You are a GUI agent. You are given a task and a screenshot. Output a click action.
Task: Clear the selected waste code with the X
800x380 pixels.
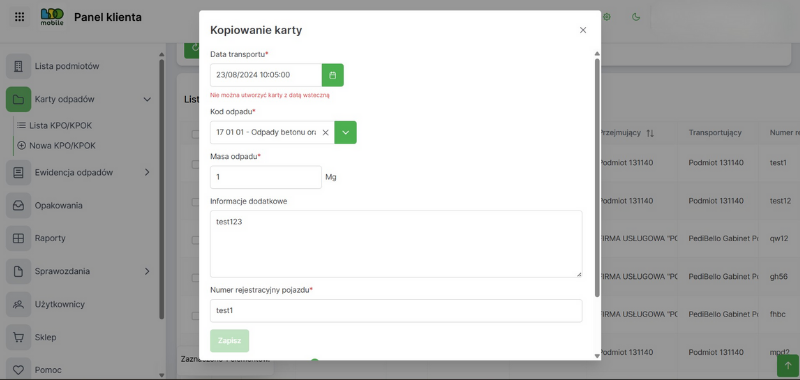[x=326, y=132]
